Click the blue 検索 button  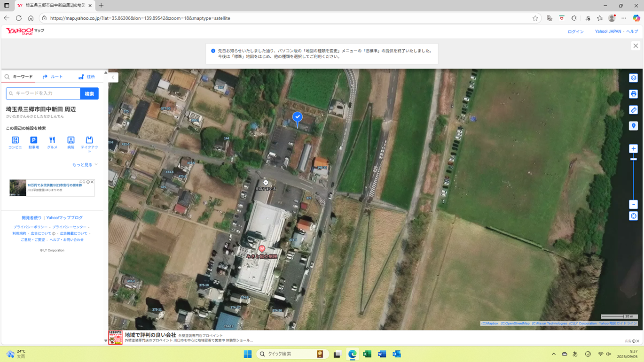tap(89, 93)
